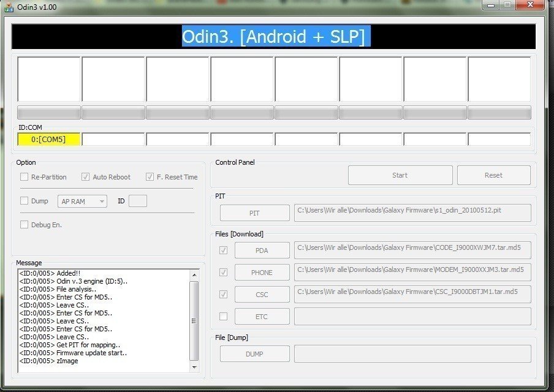Image resolution: width=554 pixels, height=392 pixels.
Task: Enable the Re-Partition checkbox
Action: tap(24, 177)
